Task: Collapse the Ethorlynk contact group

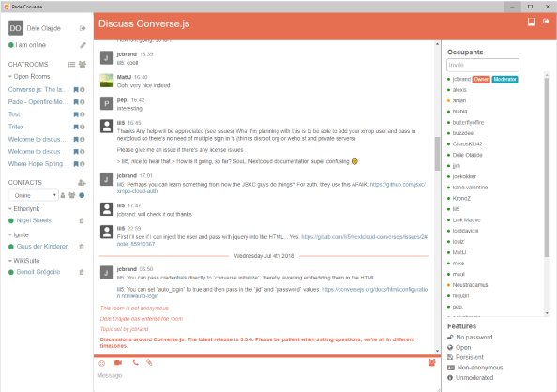Action: click(23, 208)
